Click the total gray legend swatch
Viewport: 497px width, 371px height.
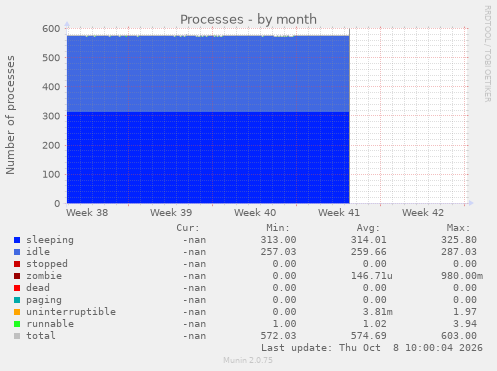tap(17, 336)
